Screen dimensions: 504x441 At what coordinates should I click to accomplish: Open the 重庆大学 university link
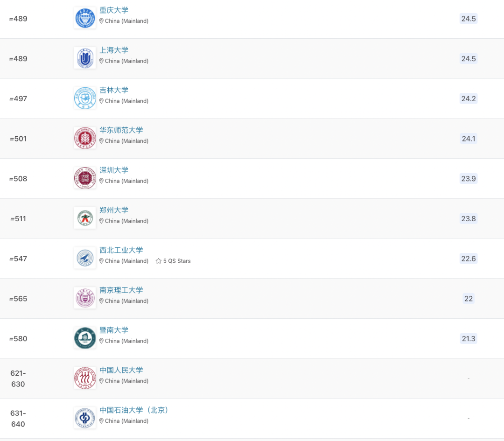114,10
